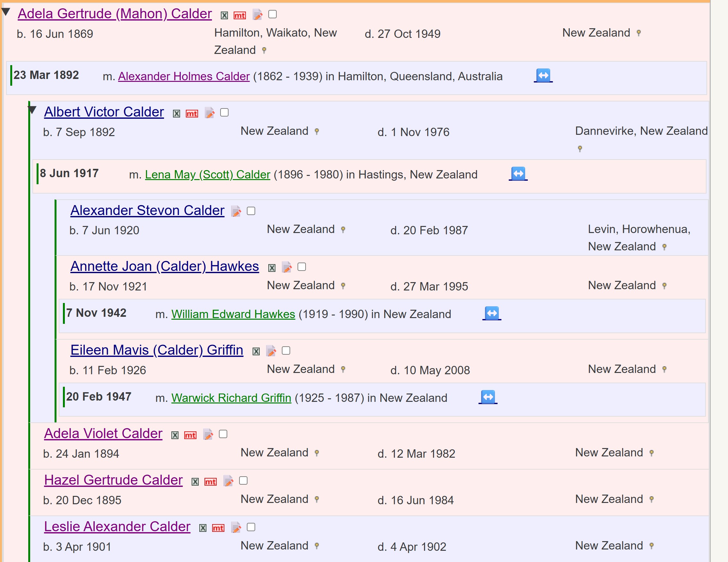728x562 pixels.
Task: Collapse the Albert Victor Calder branch
Action: click(32, 110)
